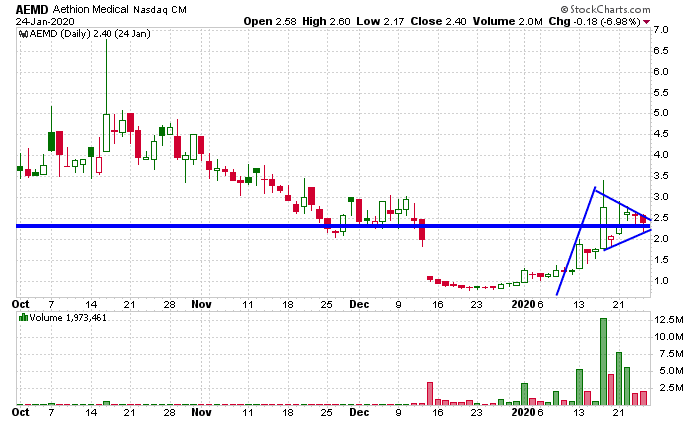
Task: Click the Nasdaq CM exchange label
Action: (x=160, y=9)
